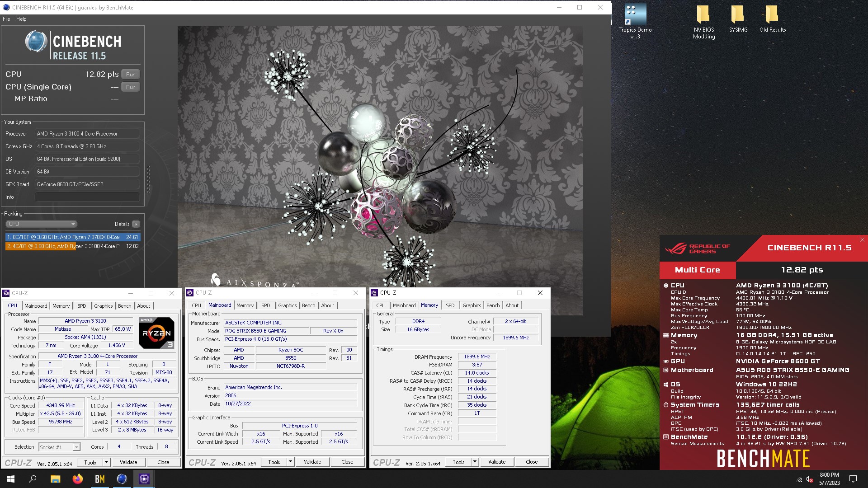The width and height of the screenshot is (868, 488).
Task: Expand Tools arrow in second CPU-Z window
Action: (x=290, y=462)
